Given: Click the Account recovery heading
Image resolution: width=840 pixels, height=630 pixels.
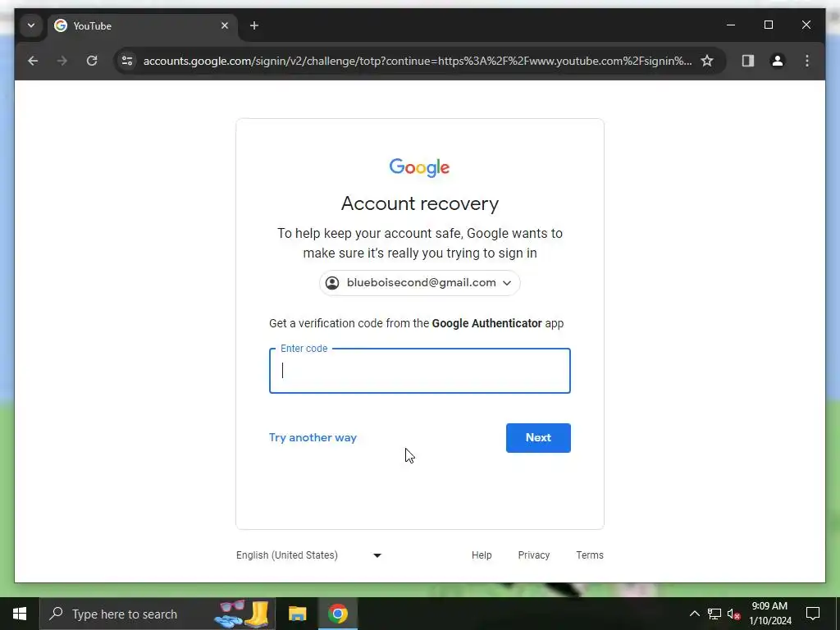Looking at the screenshot, I should [x=419, y=203].
